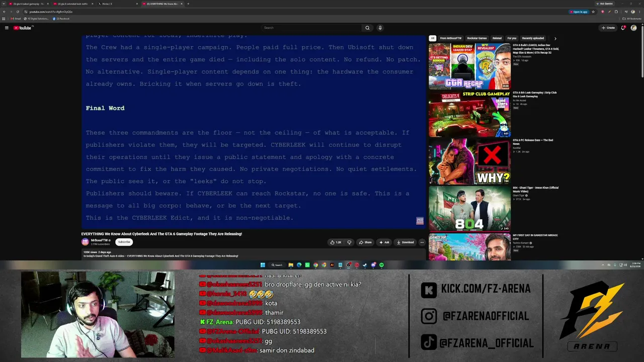Switch to the 'Home / X' tab
Screen dimensions: 644x362
pos(117,4)
